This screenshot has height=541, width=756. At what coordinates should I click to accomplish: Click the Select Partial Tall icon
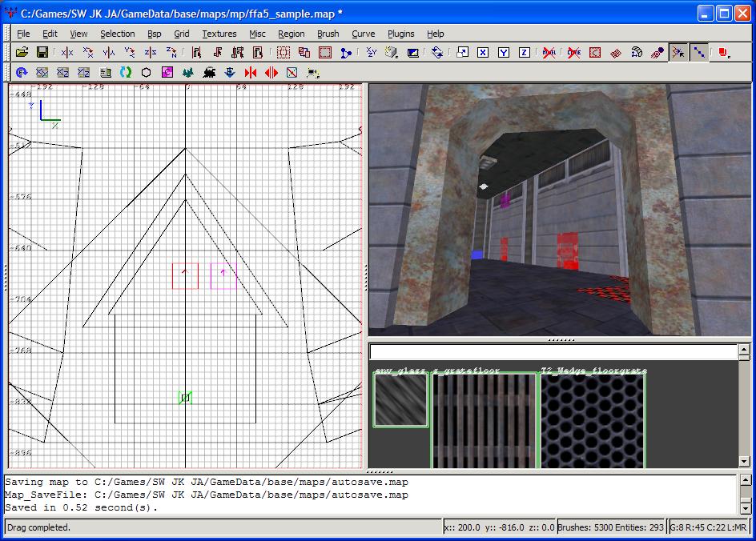tap(238, 52)
